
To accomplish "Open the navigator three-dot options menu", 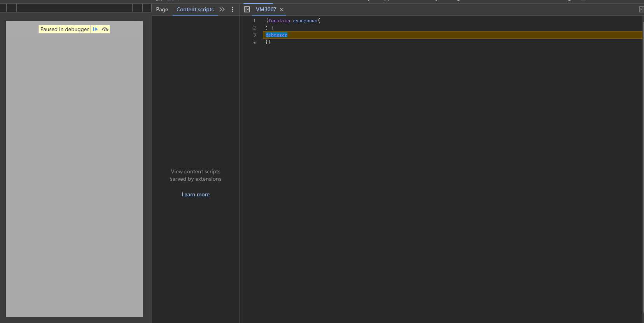I will [233, 9].
